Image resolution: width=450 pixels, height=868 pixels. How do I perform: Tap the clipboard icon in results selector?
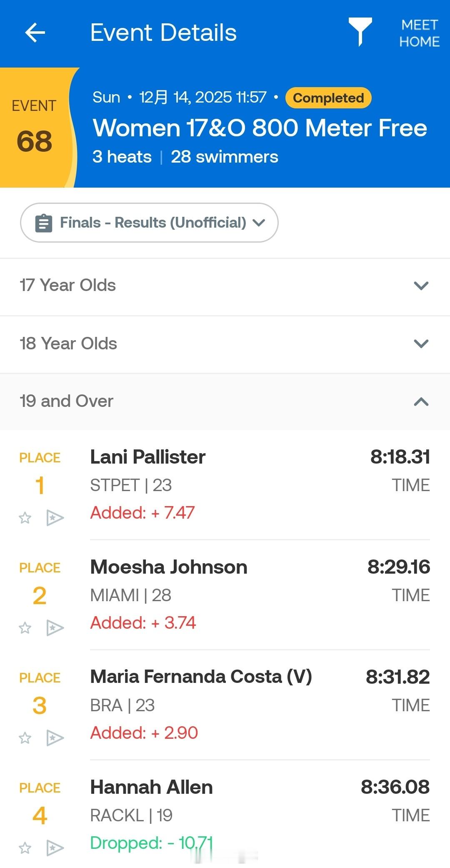pos(44,223)
